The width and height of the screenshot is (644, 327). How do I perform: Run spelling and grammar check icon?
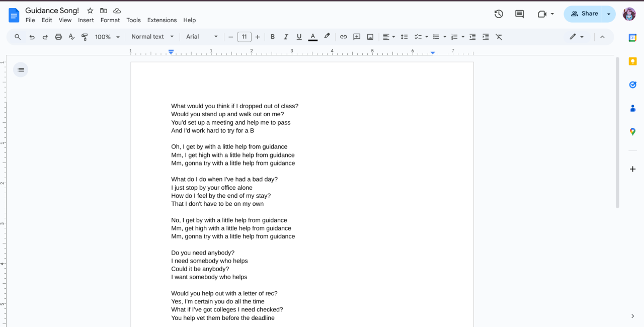tap(71, 37)
